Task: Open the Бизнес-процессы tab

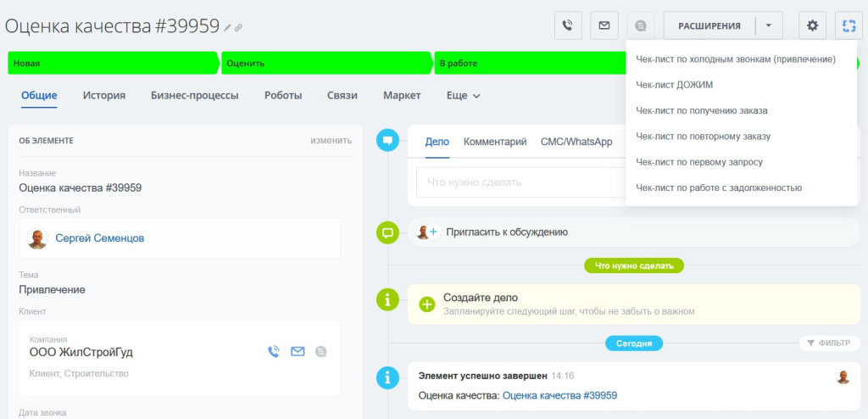Action: [x=195, y=95]
